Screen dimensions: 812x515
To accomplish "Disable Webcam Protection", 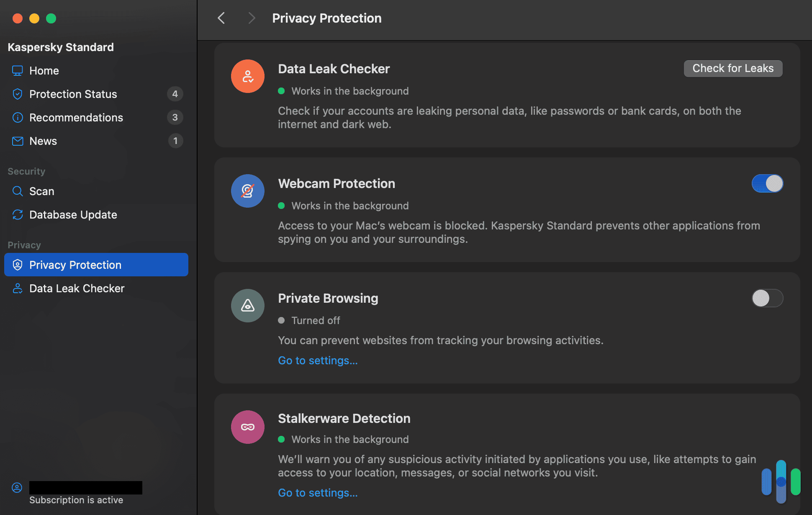I will (767, 183).
